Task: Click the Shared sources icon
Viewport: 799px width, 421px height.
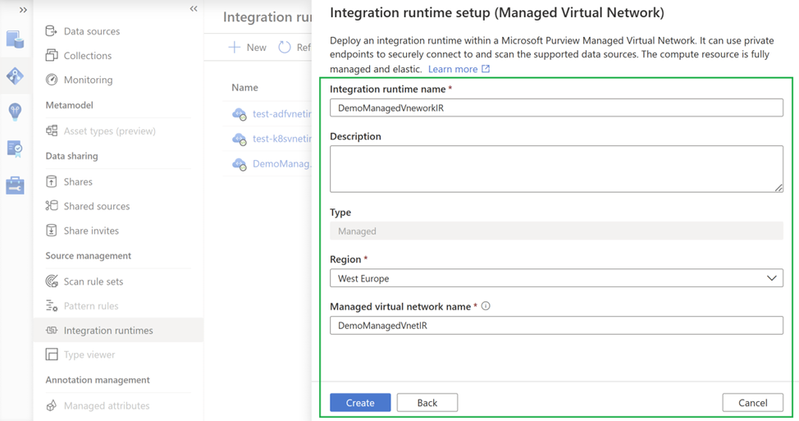Action: click(x=51, y=205)
